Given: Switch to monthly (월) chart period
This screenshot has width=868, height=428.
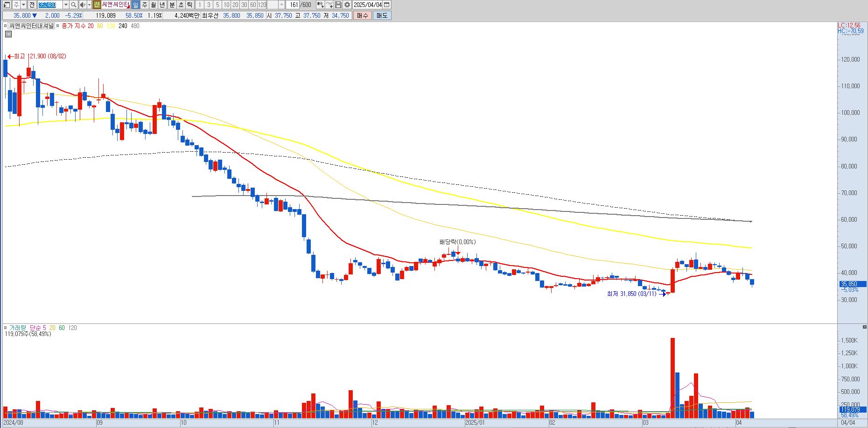Looking at the screenshot, I should (x=153, y=5).
